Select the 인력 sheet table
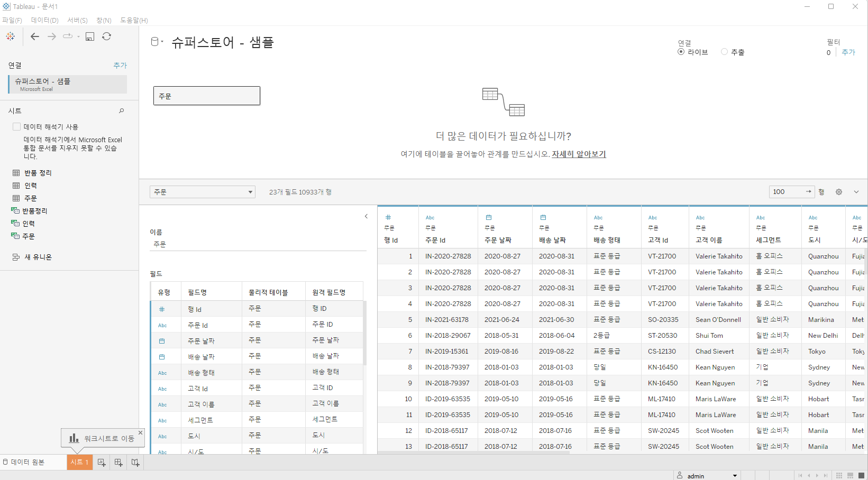The width and height of the screenshot is (868, 480). tap(24, 186)
